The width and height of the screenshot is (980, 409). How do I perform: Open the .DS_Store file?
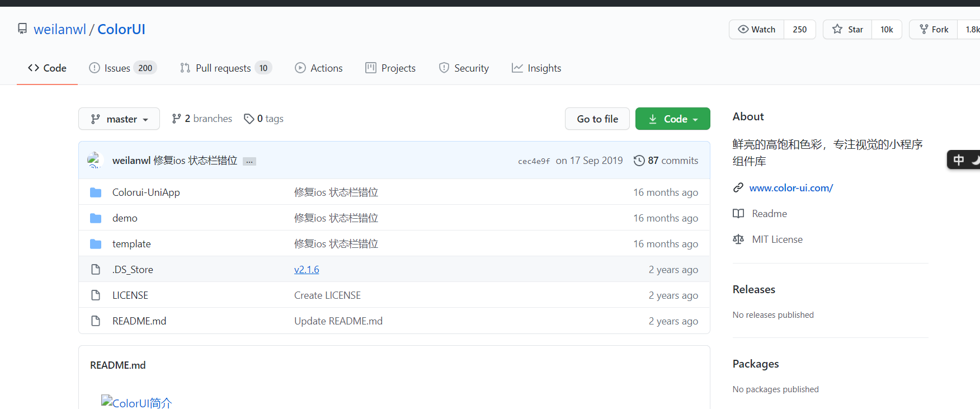(133, 270)
